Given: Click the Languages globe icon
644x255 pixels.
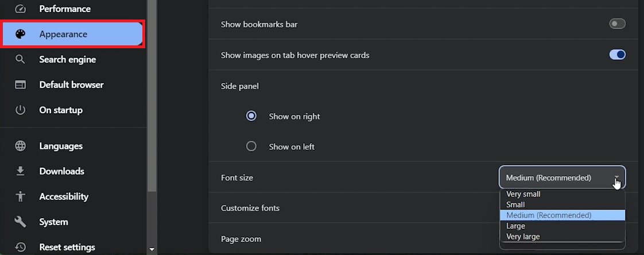Looking at the screenshot, I should 20,146.
